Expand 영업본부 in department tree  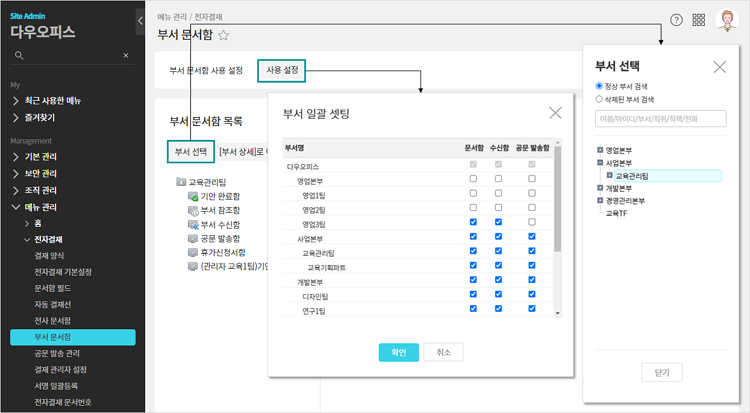coord(600,150)
